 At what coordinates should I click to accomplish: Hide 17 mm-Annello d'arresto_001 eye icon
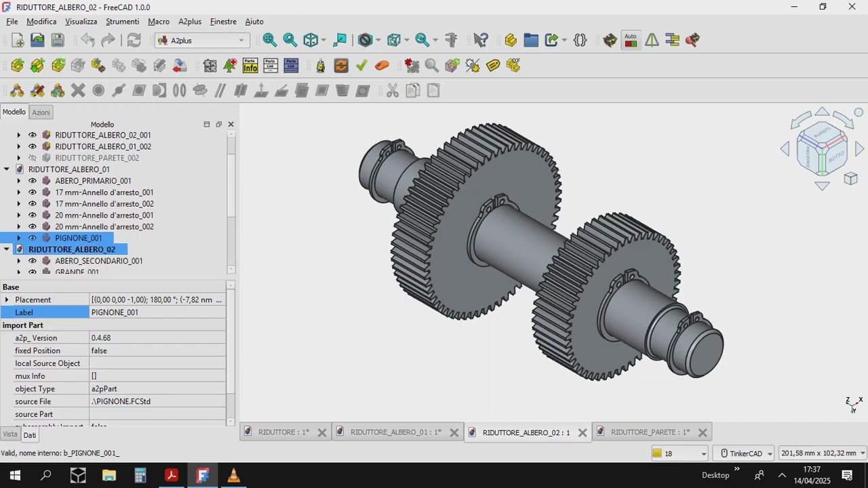[x=32, y=192]
